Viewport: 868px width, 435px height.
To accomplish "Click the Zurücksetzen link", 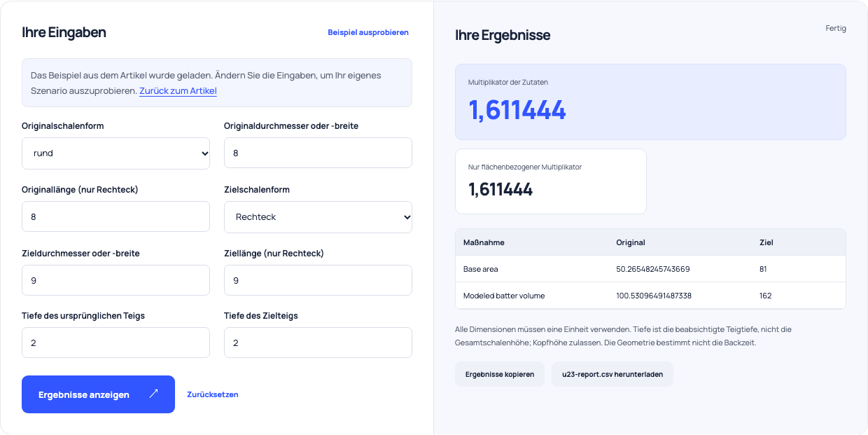I will (x=213, y=394).
